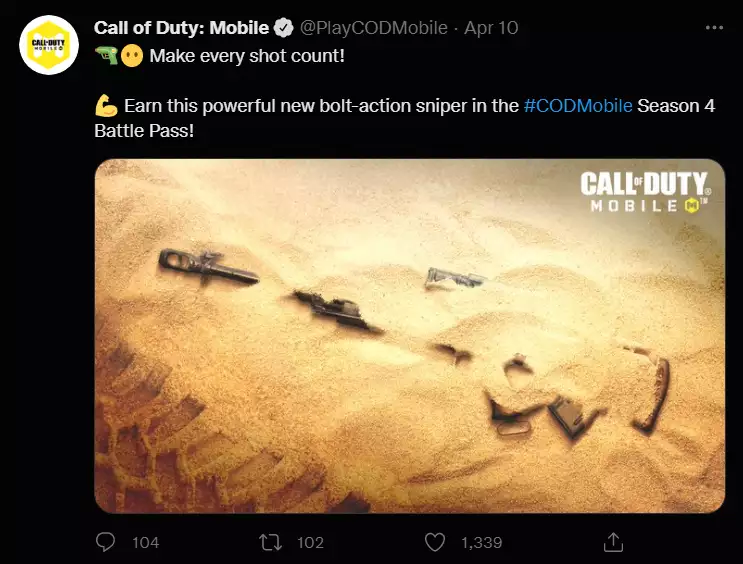The image size is (743, 564).
Task: Click the 1,339 likes count
Action: [481, 542]
